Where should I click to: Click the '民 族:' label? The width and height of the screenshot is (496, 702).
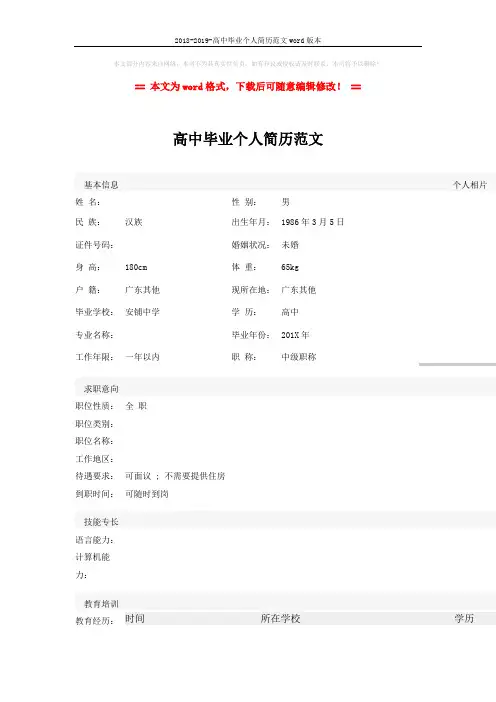(88, 222)
